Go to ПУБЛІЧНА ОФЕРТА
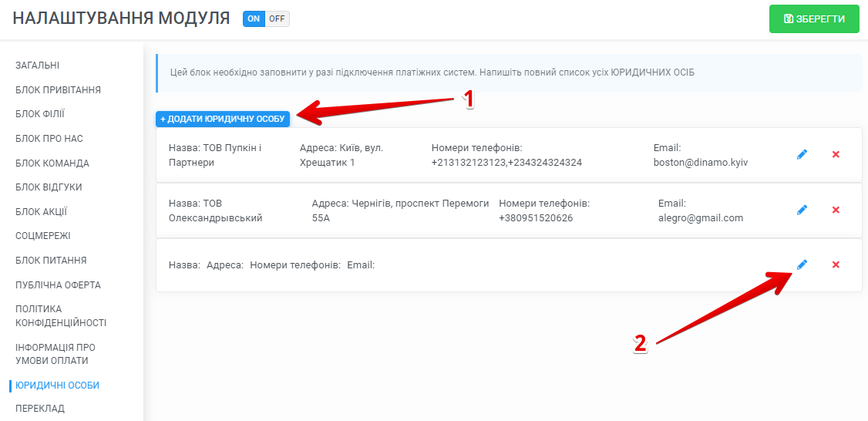Image resolution: width=868 pixels, height=421 pixels. [58, 285]
